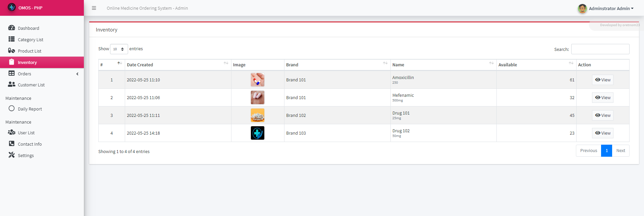Click the OMOS - PHP brand title text
This screenshot has height=216, width=644.
pyautogui.click(x=31, y=8)
